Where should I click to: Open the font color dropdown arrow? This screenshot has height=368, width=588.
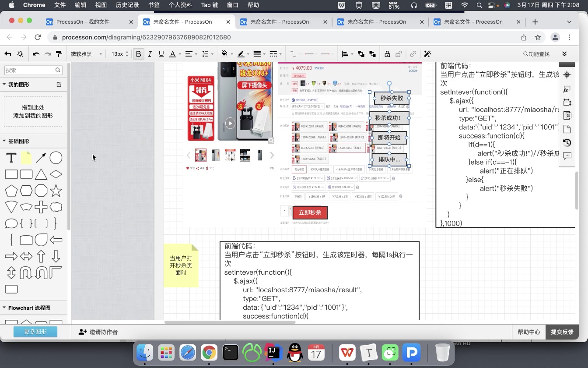pyautogui.click(x=180, y=54)
